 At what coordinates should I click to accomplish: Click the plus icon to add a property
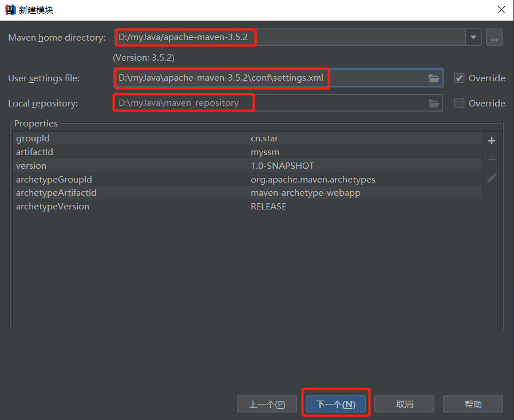pyautogui.click(x=491, y=140)
